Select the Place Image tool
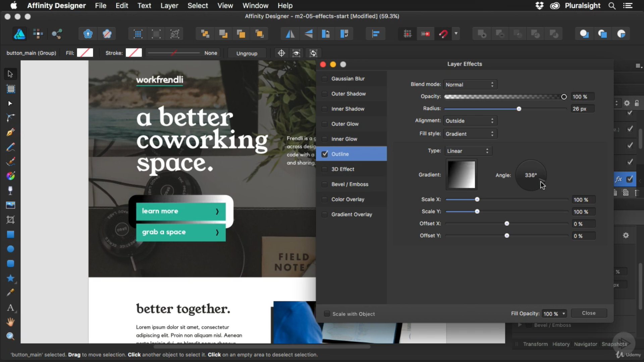The height and width of the screenshot is (362, 644). 11,205
